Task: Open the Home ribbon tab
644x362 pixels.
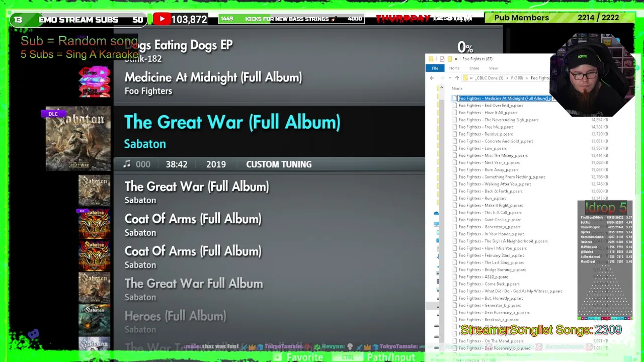Action: pyautogui.click(x=454, y=68)
